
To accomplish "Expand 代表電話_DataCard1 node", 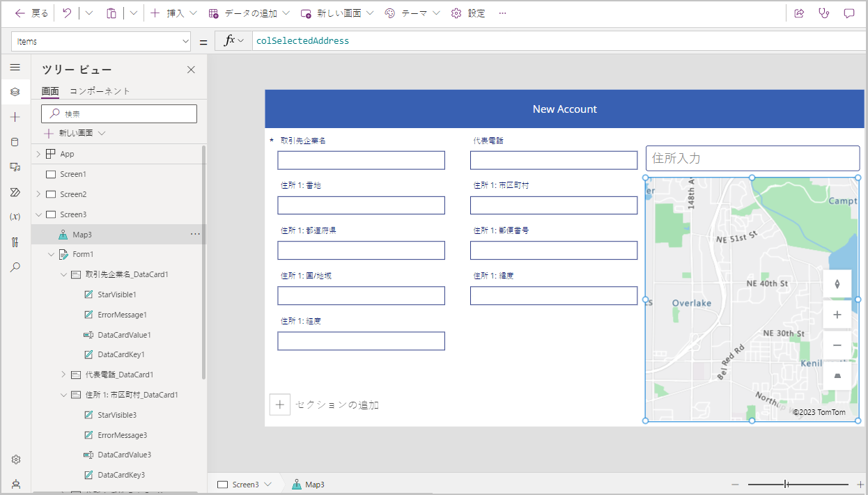I will [63, 375].
